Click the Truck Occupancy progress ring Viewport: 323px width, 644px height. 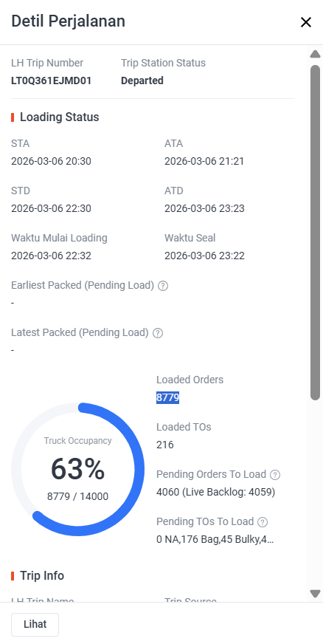pos(78,469)
